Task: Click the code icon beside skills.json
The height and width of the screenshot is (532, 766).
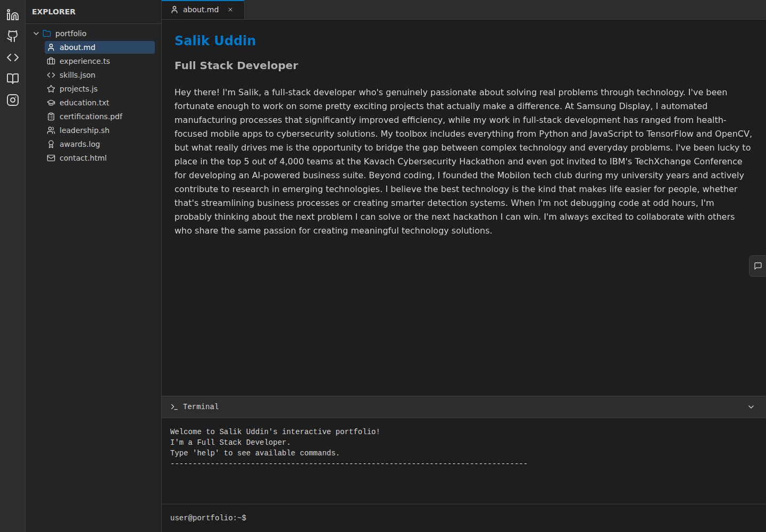Action: coord(51,75)
